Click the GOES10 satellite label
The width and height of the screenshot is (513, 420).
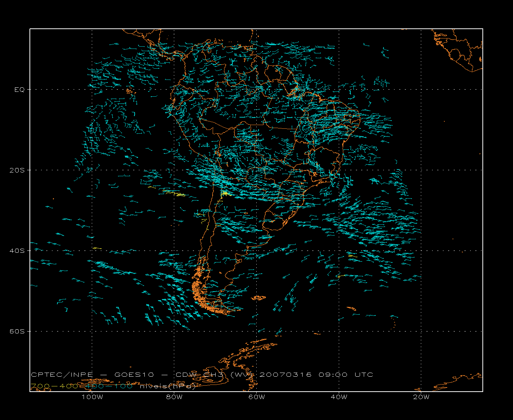(134, 375)
